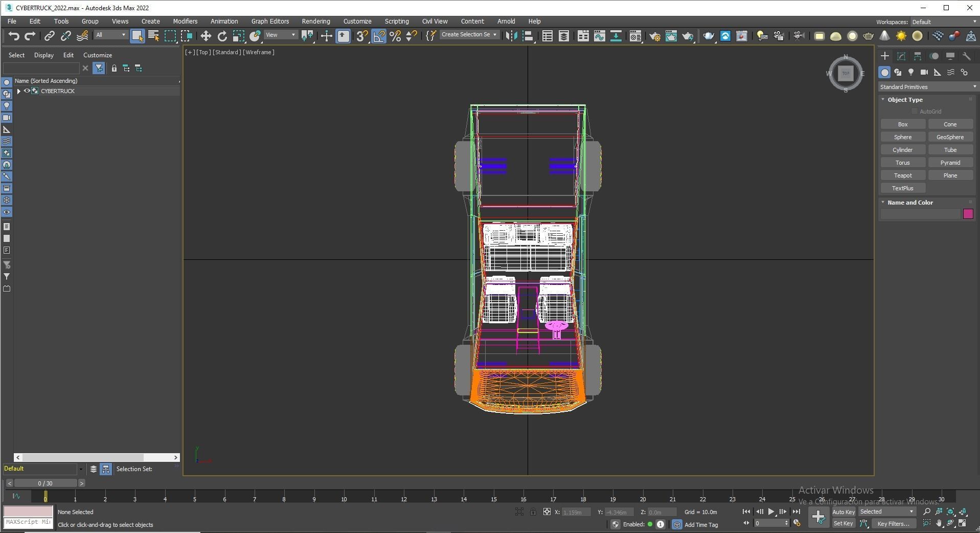Click the object color swatch
Viewport: 980px width, 533px height.
point(968,214)
